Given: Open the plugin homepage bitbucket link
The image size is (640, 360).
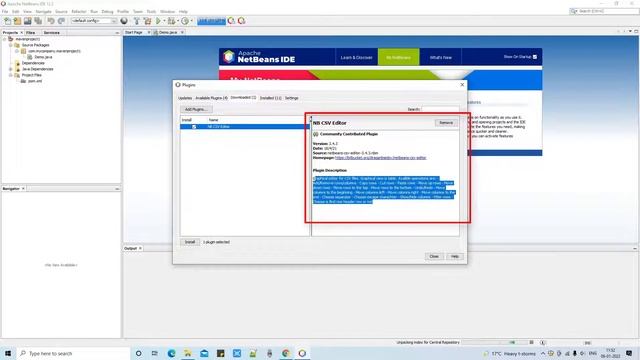Looking at the screenshot, I should coord(380,158).
